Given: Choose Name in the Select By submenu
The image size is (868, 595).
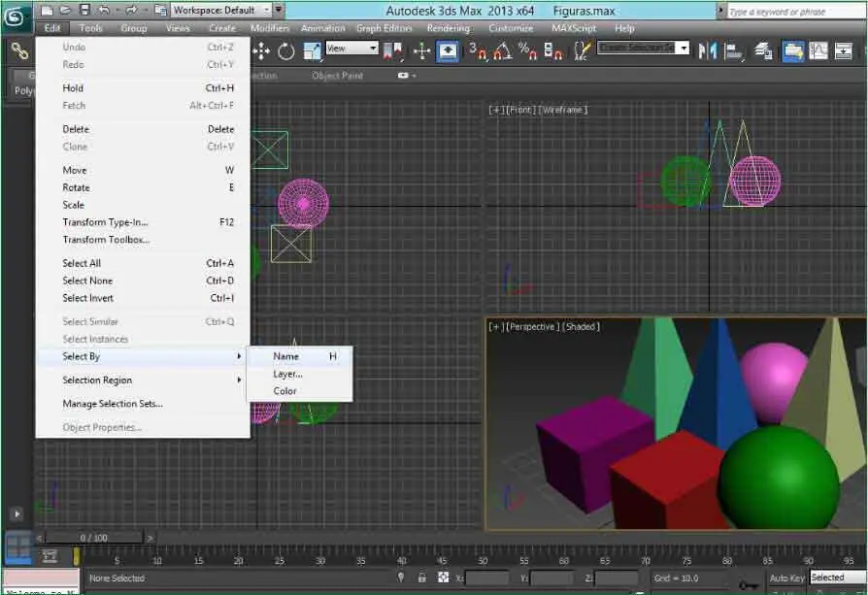Looking at the screenshot, I should point(299,357).
